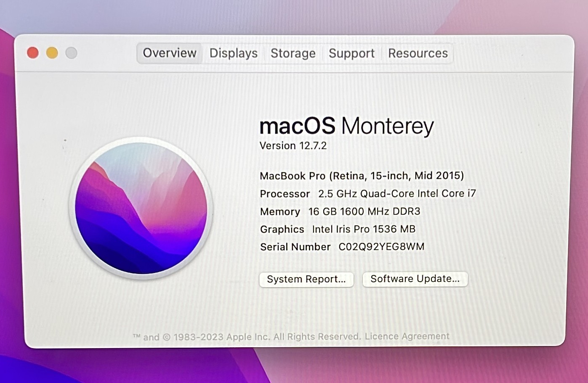
Task: Open the Displays tab
Action: pyautogui.click(x=234, y=53)
